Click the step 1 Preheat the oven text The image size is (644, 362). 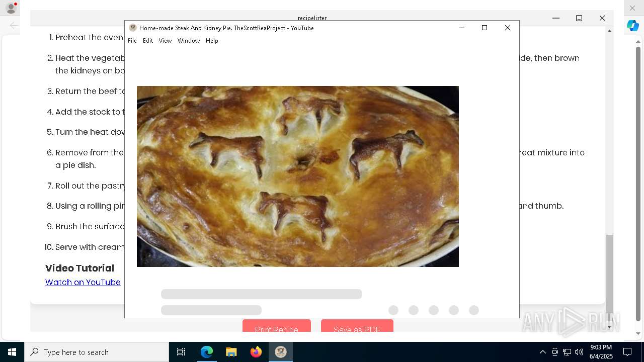(90, 37)
